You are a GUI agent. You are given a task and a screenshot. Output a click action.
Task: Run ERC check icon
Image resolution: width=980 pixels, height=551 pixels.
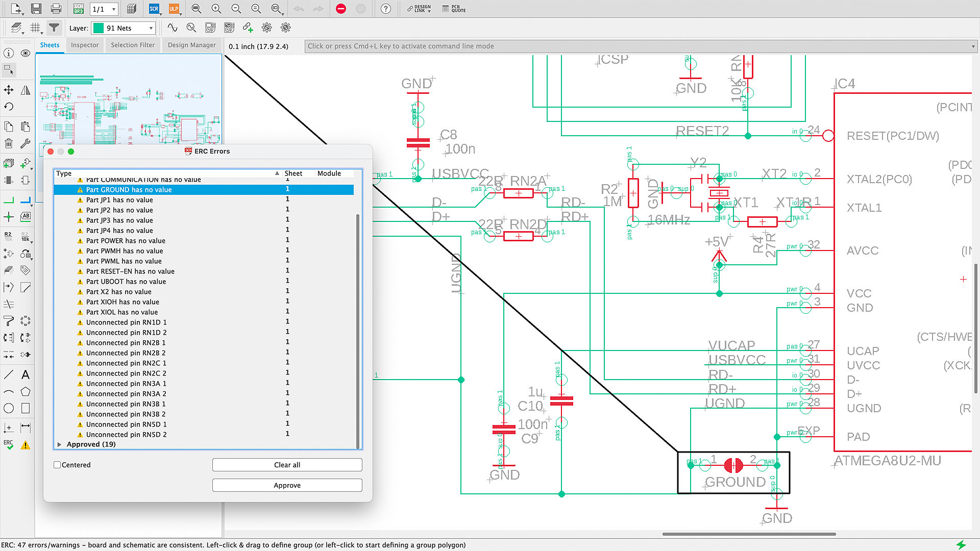tap(9, 444)
